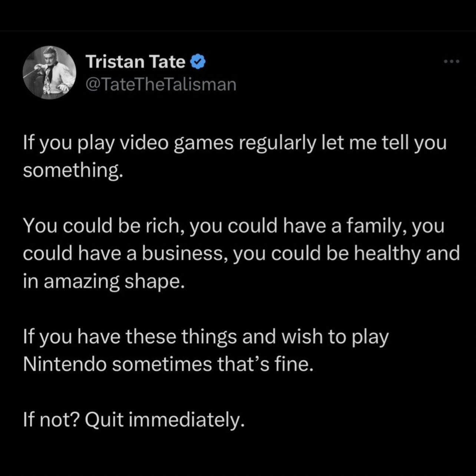Click the phrase "in amazing shape."

coord(103,281)
